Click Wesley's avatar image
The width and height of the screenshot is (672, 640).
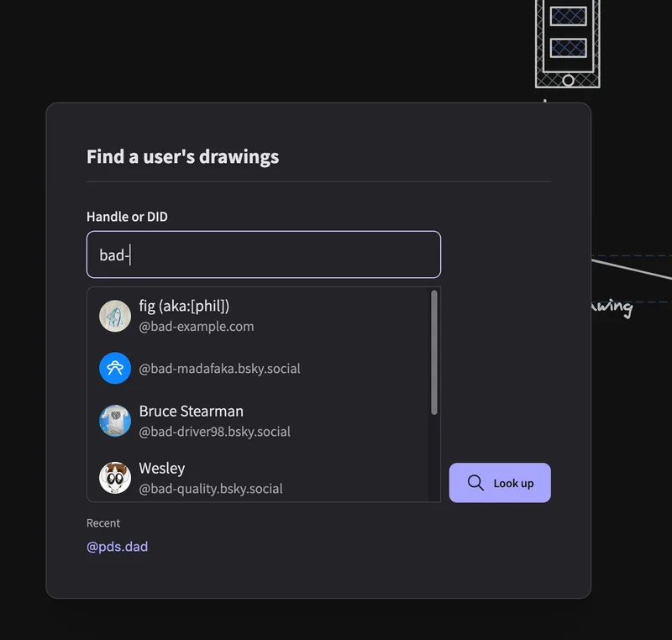pyautogui.click(x=115, y=478)
